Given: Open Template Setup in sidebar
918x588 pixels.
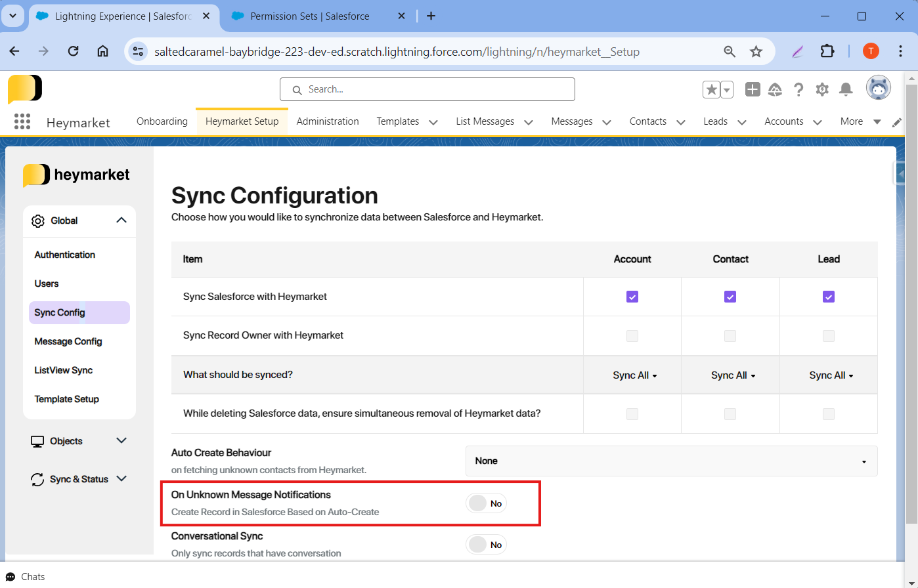Looking at the screenshot, I should pyautogui.click(x=67, y=399).
